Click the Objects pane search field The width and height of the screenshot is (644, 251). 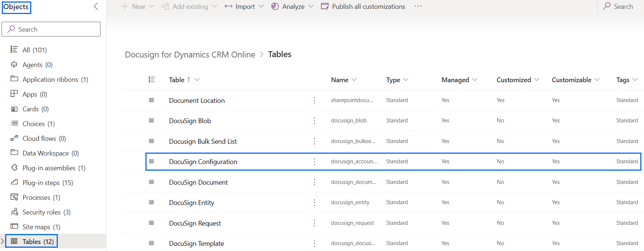click(x=51, y=29)
